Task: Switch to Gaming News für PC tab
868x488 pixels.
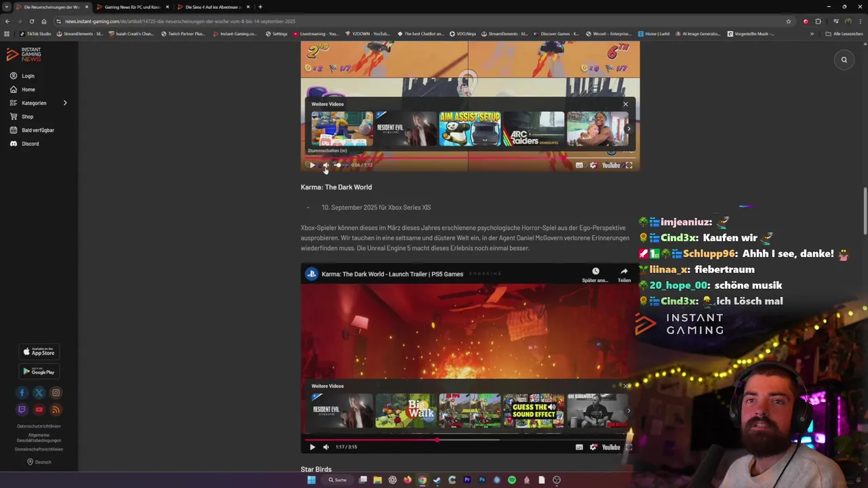Action: click(x=132, y=7)
